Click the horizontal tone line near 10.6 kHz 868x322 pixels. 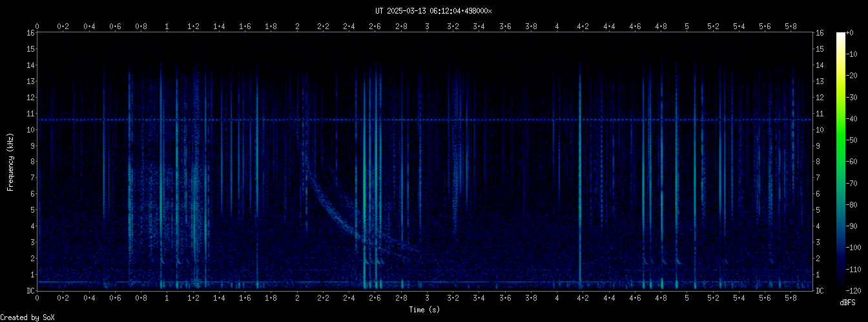coord(424,120)
